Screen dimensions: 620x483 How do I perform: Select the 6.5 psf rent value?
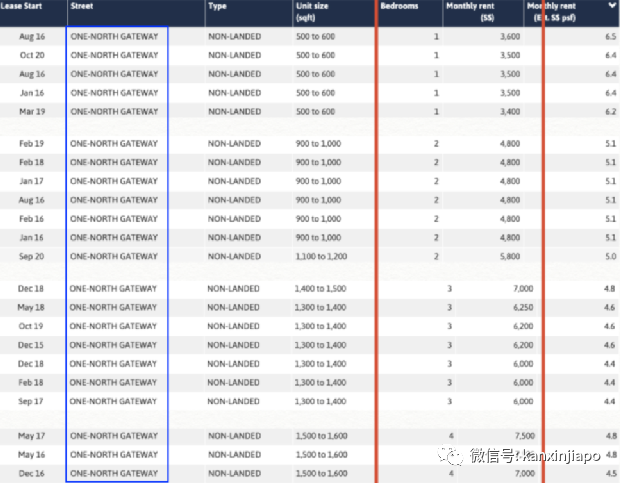pyautogui.click(x=609, y=36)
